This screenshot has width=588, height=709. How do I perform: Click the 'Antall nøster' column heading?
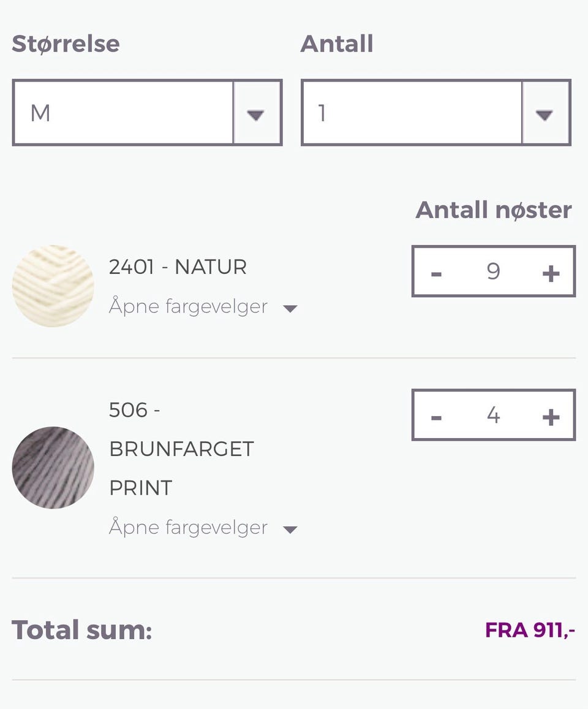(x=494, y=210)
